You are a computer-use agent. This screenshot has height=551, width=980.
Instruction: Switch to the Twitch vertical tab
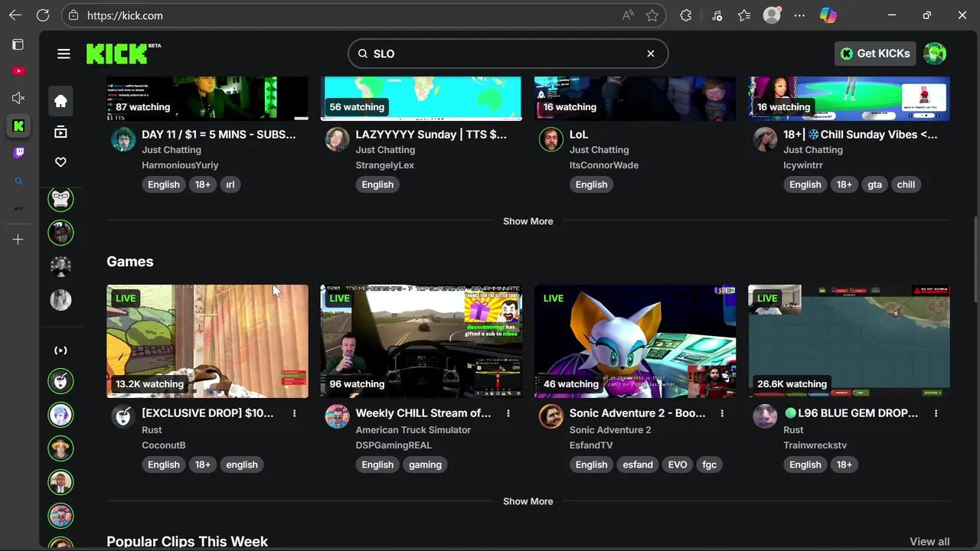pos(18,152)
